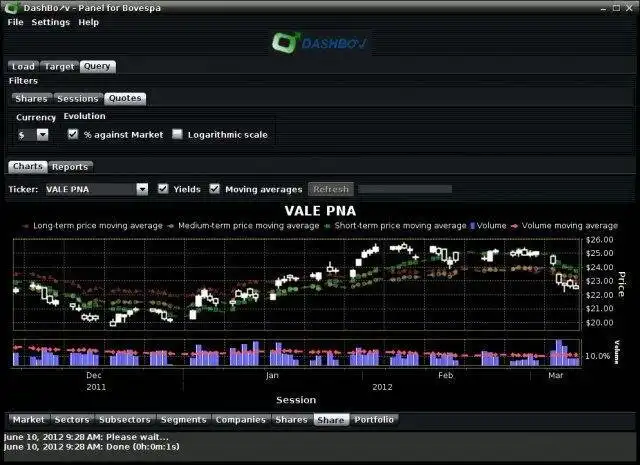Click the Long-term price moving average legend

[x=93, y=226]
